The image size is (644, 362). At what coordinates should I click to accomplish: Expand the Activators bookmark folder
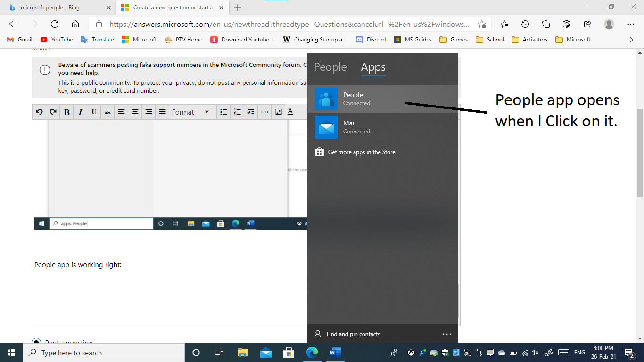[529, 40]
